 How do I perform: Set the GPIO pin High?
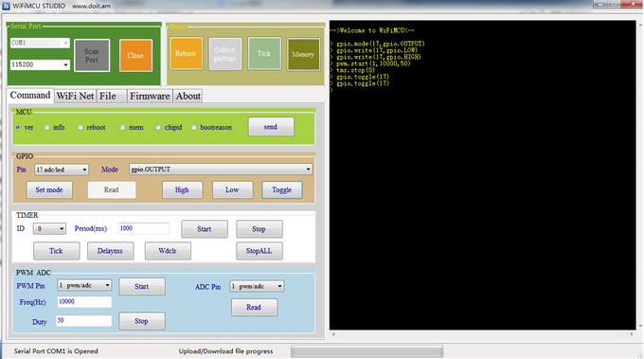point(182,189)
